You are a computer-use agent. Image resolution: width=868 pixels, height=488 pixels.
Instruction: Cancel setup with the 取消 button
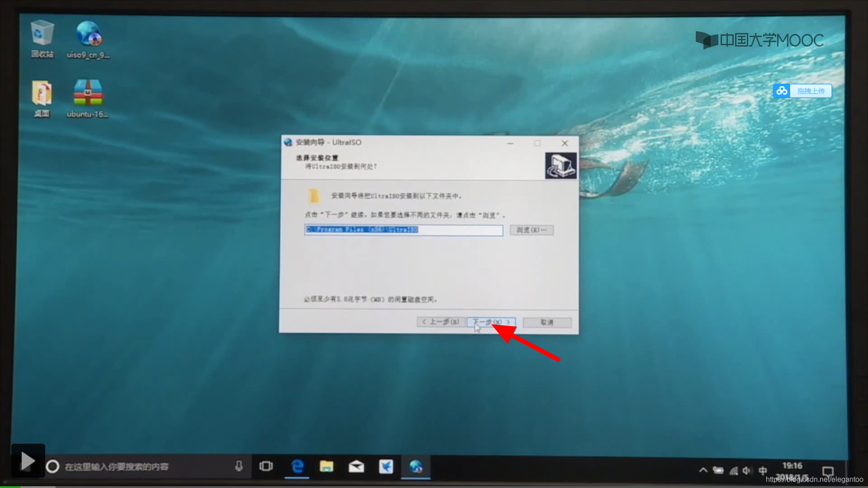pyautogui.click(x=547, y=322)
